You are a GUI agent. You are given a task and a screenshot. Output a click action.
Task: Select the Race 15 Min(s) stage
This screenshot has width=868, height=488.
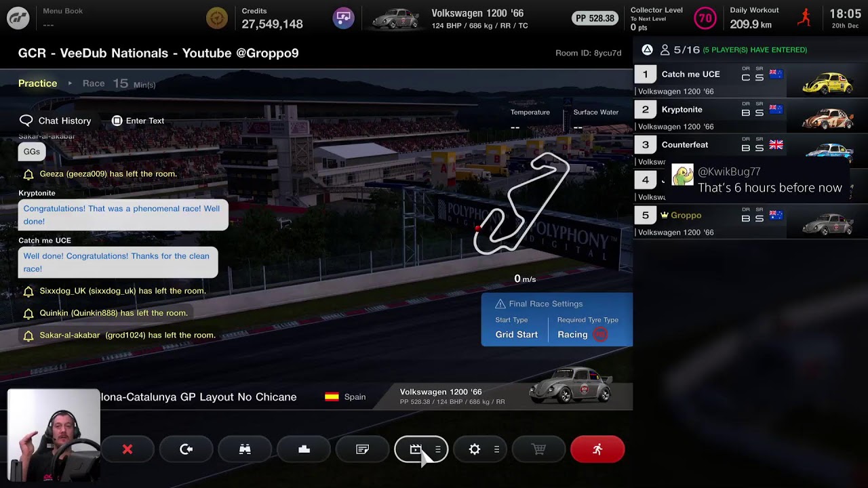click(119, 83)
